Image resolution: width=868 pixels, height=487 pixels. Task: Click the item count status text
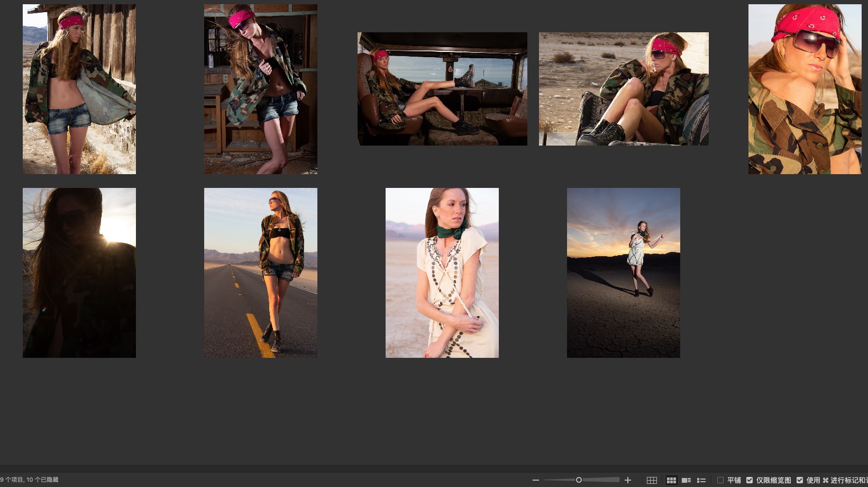(x=30, y=480)
